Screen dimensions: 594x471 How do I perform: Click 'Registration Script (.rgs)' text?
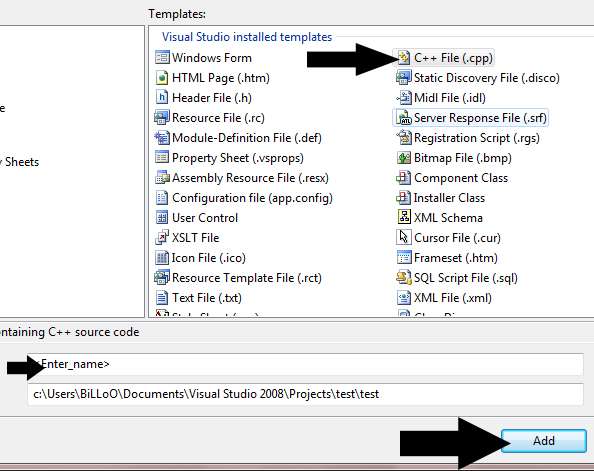click(x=477, y=138)
